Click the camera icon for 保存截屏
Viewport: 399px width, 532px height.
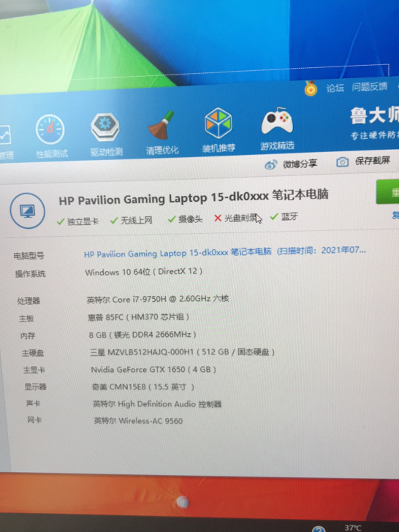pyautogui.click(x=342, y=161)
